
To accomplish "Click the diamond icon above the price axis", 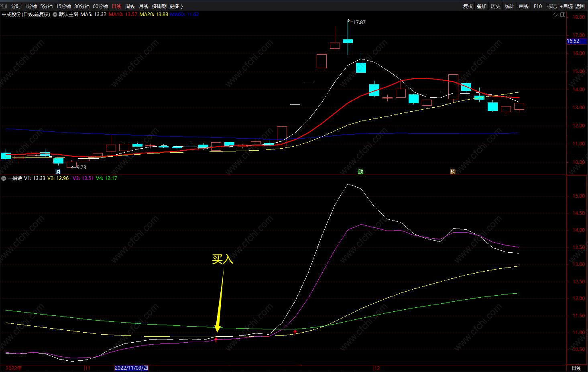I will tap(555, 15).
